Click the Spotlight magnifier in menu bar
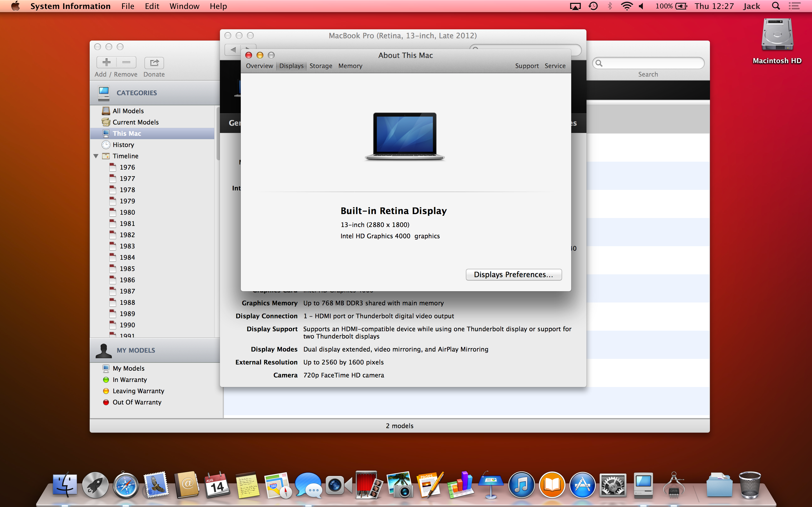Image resolution: width=812 pixels, height=507 pixels. pos(776,6)
